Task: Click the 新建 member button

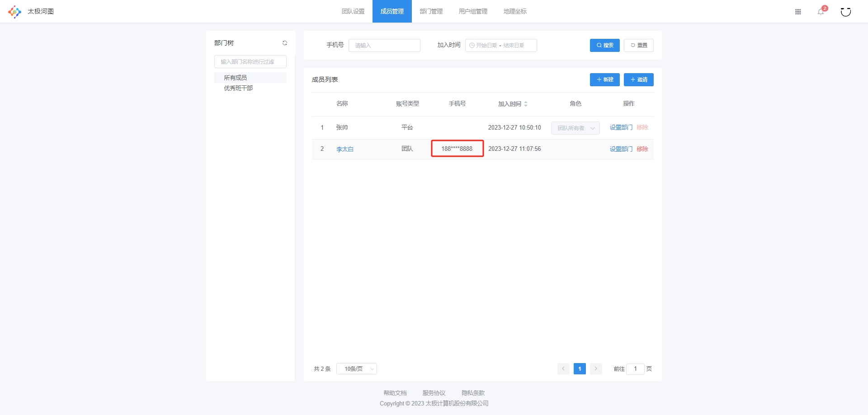Action: pyautogui.click(x=605, y=79)
